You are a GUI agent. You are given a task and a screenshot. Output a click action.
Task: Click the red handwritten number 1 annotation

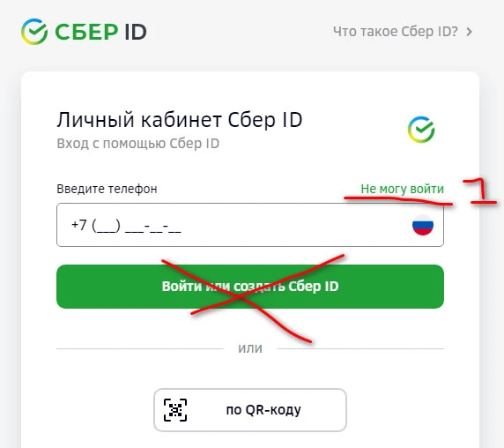point(479,191)
